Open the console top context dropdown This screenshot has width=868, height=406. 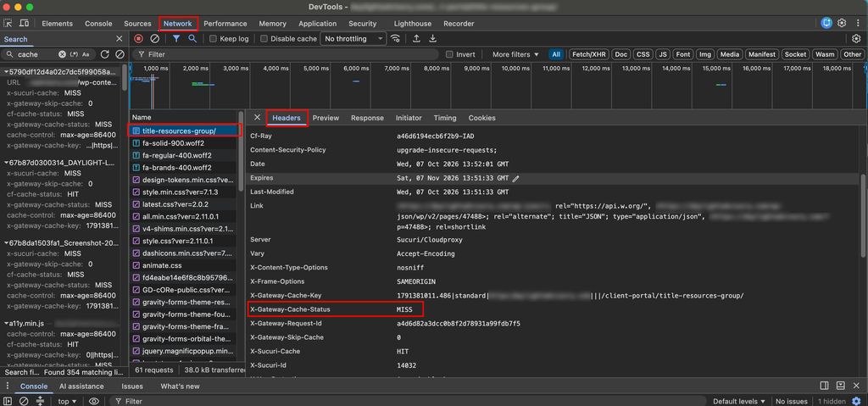[x=68, y=401]
